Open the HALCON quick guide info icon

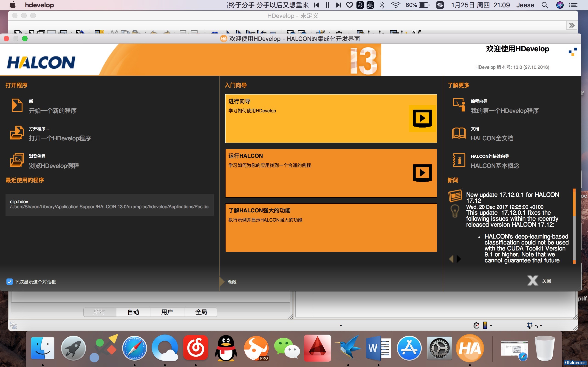pos(459,160)
